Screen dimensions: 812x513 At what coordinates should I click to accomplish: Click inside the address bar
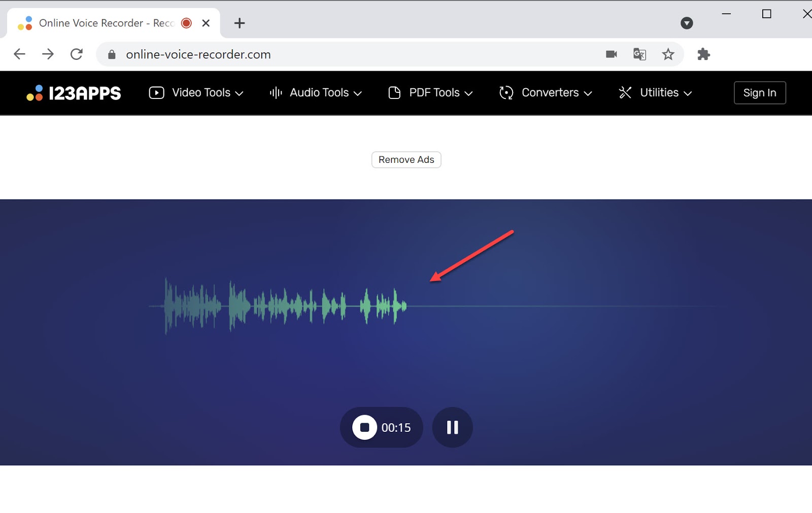[355, 54]
